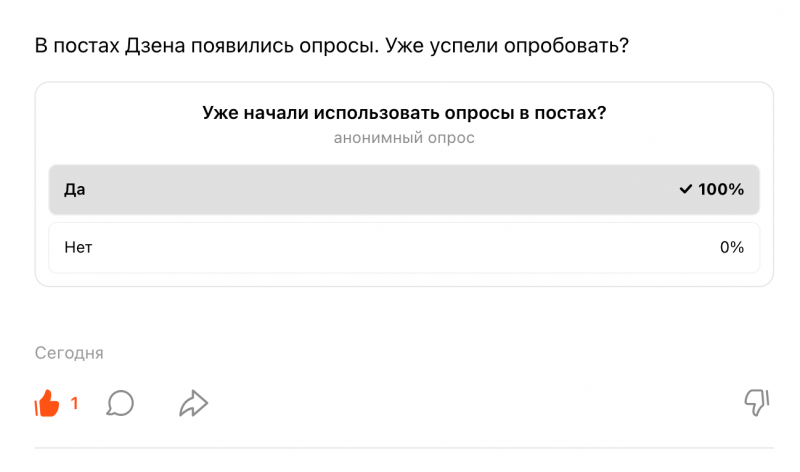Select the "Да" poll option
This screenshot has width=800, height=472.
coord(75,189)
